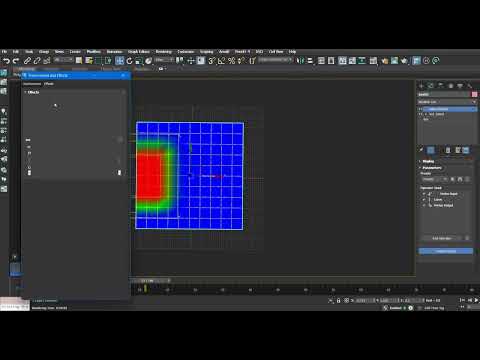This screenshot has height=360, width=480.
Task: Activate the Unlink Selection tool
Action: click(37, 61)
